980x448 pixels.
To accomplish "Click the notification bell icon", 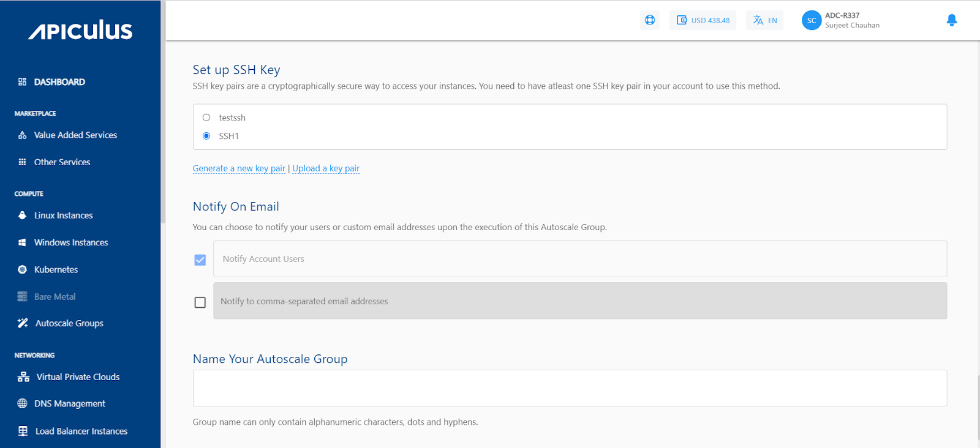I will coord(951,20).
